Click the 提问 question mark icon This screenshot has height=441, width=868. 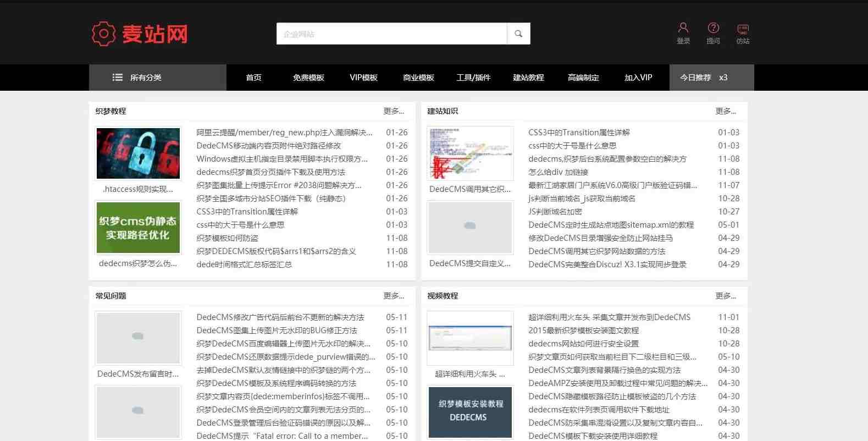[713, 33]
